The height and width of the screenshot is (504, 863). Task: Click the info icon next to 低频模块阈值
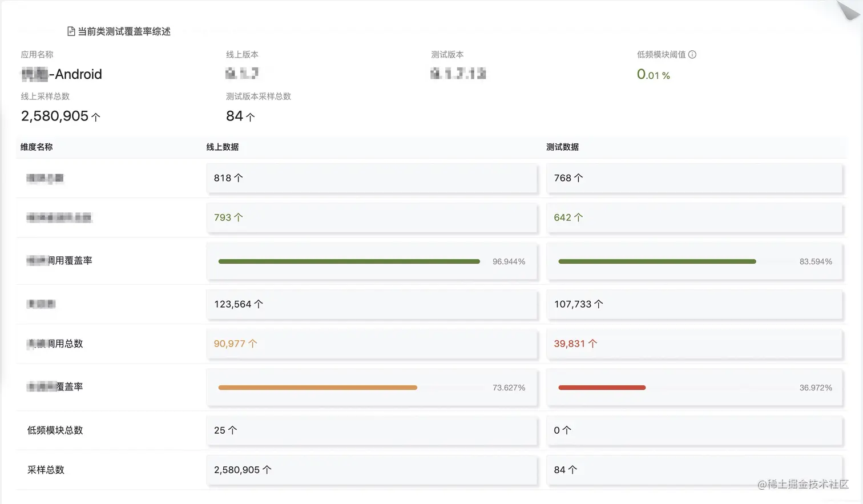pos(692,55)
